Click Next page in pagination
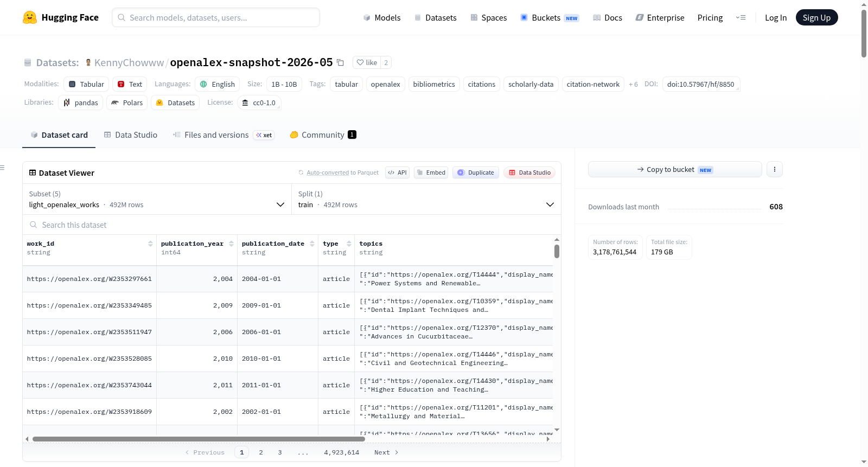Screen dimensions: 868x467 [x=386, y=452]
